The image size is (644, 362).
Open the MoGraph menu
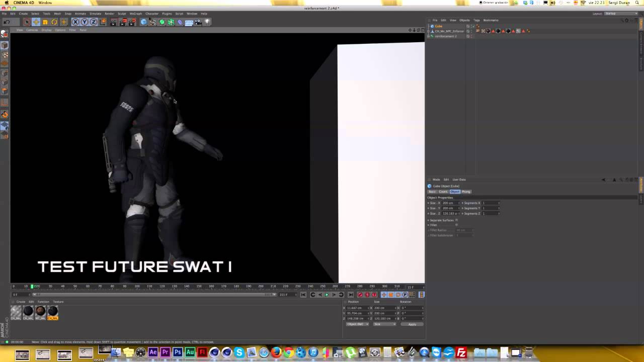[x=136, y=14]
